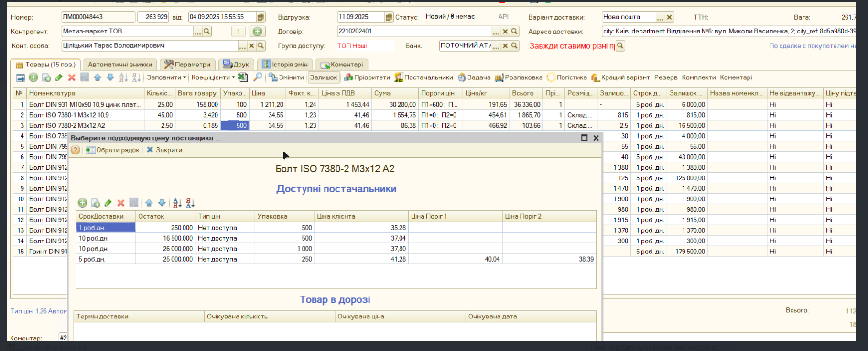Click Номер input field ЛМ000048443
Viewport: 868px width, 351px height.
click(x=98, y=17)
